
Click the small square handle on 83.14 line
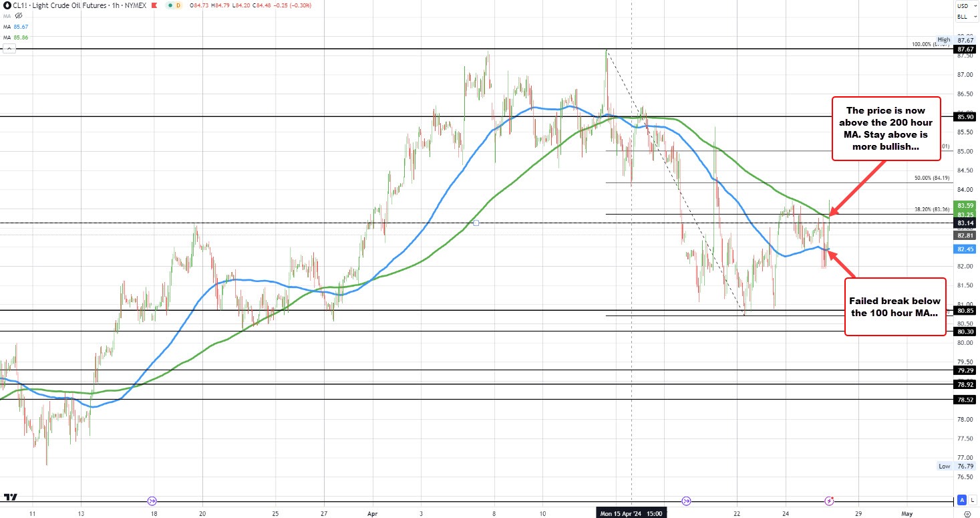476,223
